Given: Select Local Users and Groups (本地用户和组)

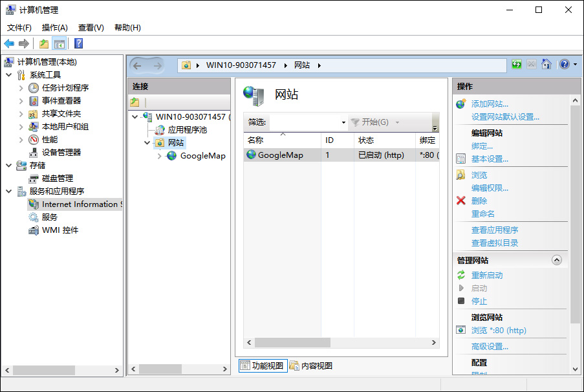Looking at the screenshot, I should coord(65,127).
